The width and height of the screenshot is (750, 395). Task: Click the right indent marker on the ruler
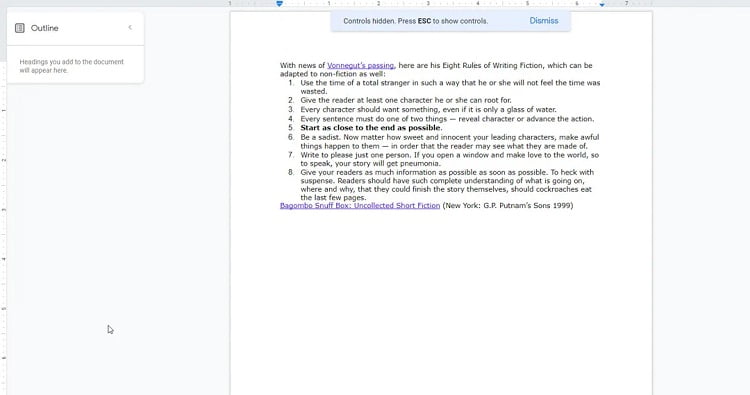coord(602,4)
